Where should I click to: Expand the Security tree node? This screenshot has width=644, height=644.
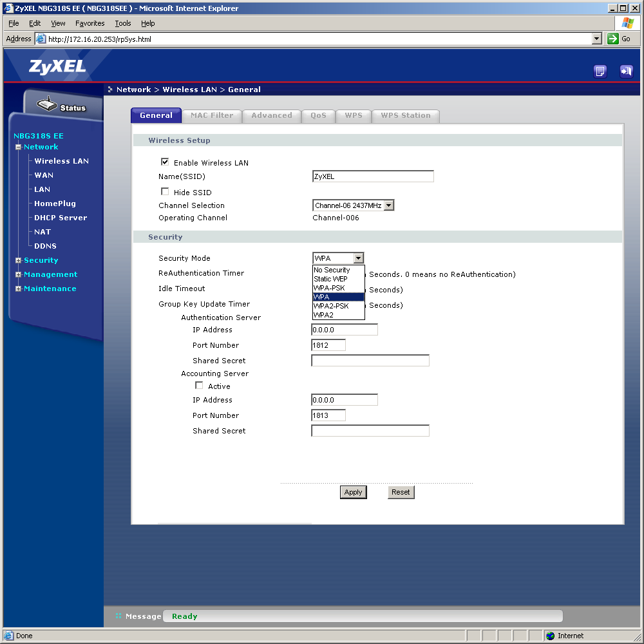tap(18, 260)
